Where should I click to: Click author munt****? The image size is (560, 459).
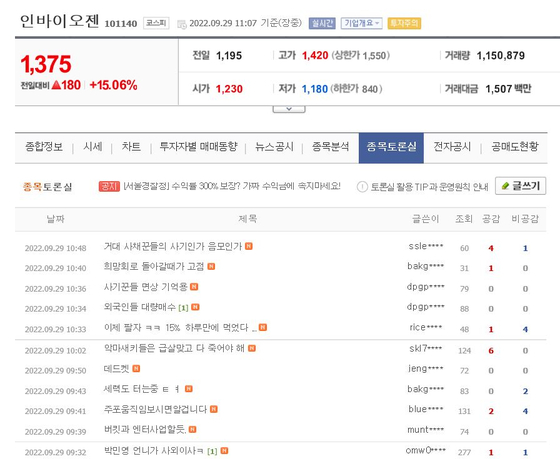[x=426, y=429]
